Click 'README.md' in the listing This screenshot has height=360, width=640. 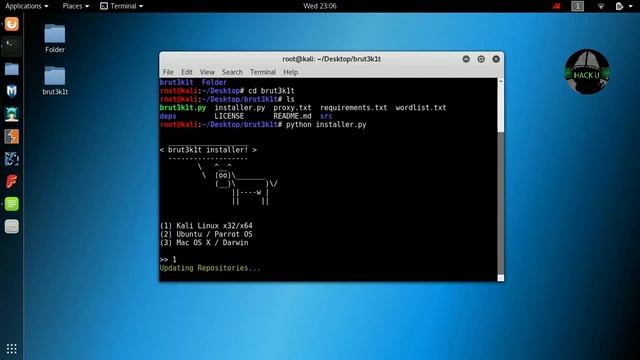point(292,116)
